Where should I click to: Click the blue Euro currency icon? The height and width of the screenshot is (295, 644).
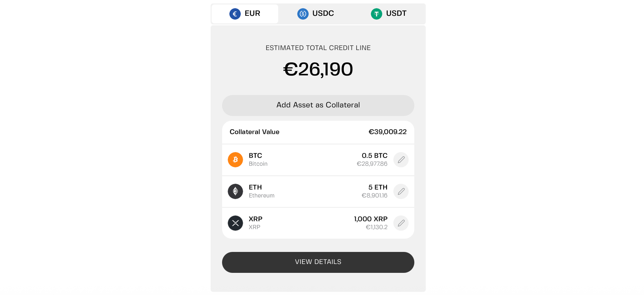[235, 14]
